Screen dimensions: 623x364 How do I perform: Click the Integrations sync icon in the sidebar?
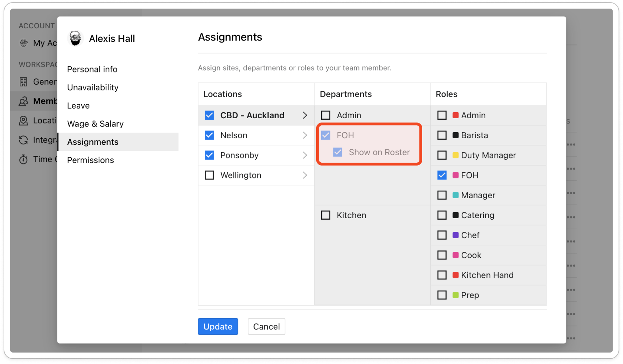click(23, 140)
